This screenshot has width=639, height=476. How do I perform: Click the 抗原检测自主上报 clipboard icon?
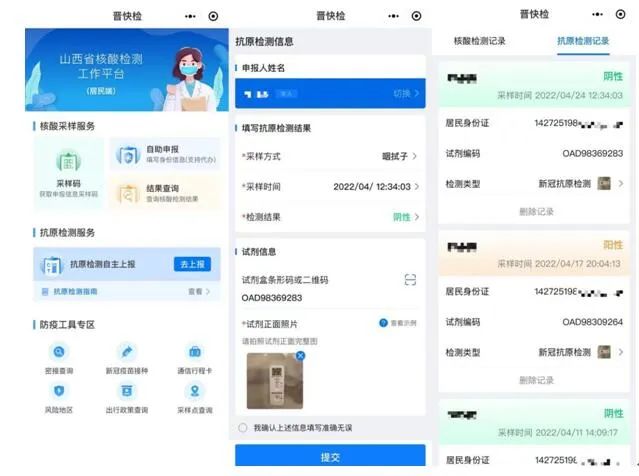click(52, 265)
